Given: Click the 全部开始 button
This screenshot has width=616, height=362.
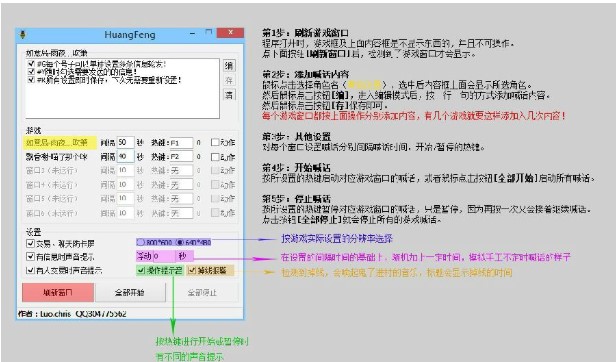Looking at the screenshot, I should [x=130, y=292].
